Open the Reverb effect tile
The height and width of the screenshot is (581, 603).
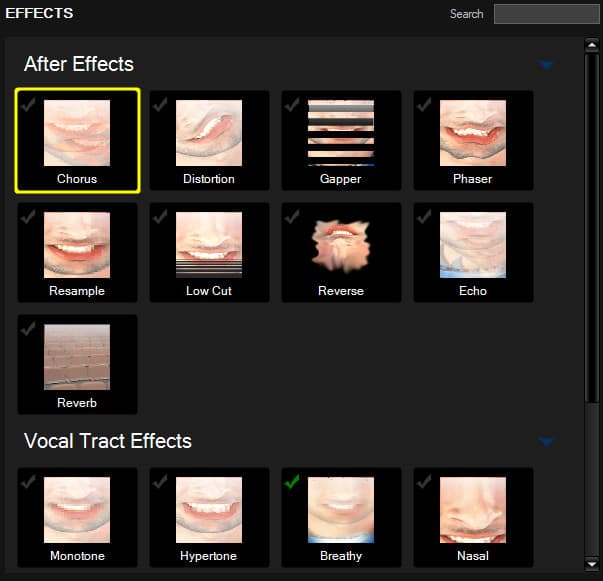click(77, 357)
